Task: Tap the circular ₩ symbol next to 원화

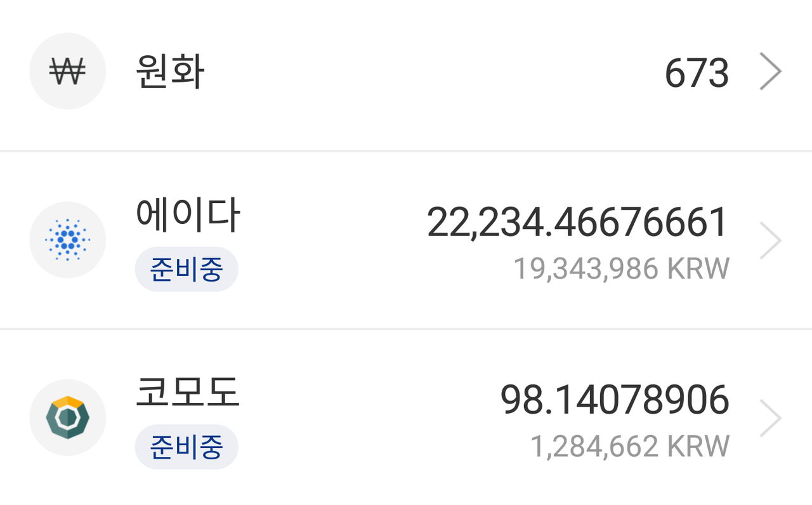Action: [x=68, y=71]
